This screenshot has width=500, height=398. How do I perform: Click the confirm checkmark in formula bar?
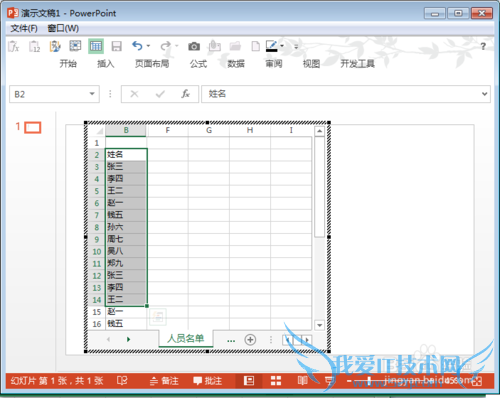point(160,94)
